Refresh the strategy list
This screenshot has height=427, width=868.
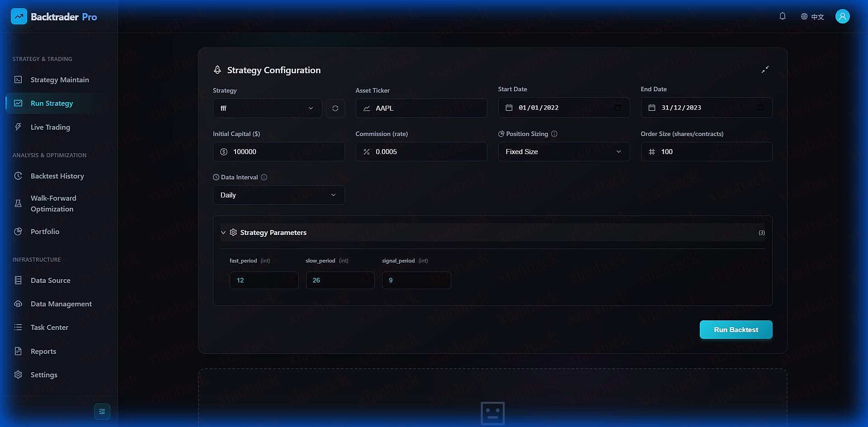(x=335, y=108)
